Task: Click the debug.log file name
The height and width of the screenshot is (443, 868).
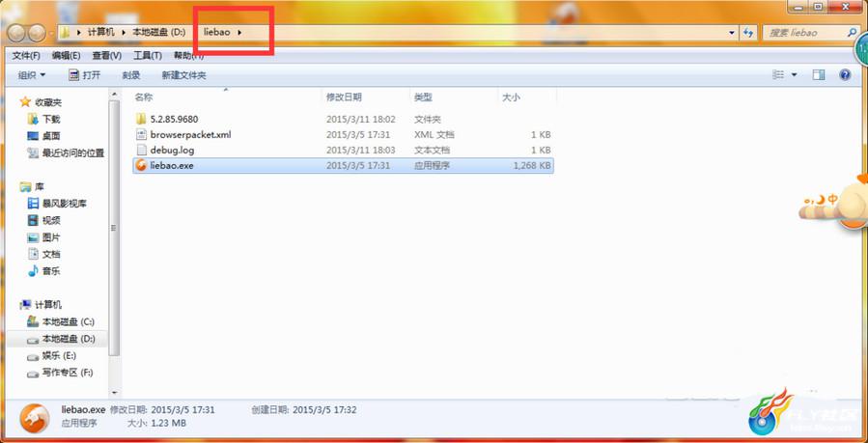Action: [x=172, y=150]
